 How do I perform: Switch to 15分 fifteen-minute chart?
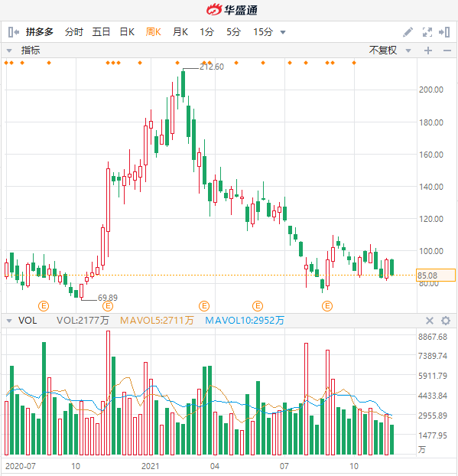point(263,32)
